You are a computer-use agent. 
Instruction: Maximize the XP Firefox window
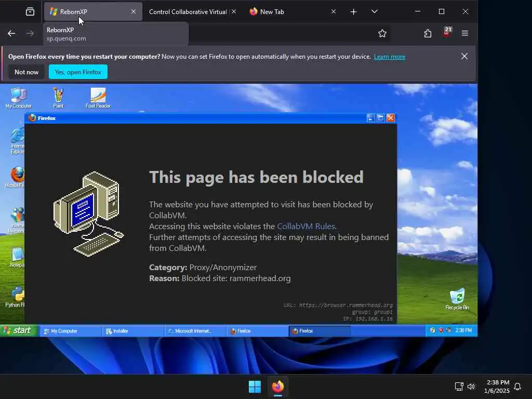click(381, 118)
